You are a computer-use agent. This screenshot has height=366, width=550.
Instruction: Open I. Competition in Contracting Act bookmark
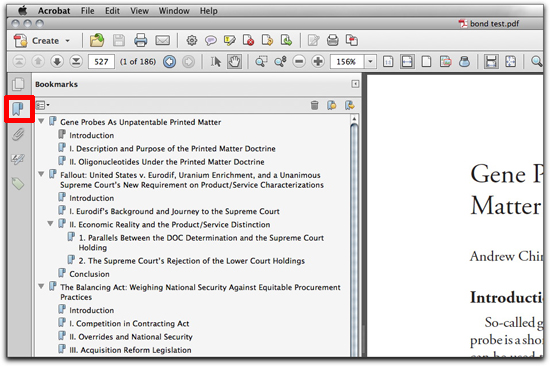coord(129,324)
